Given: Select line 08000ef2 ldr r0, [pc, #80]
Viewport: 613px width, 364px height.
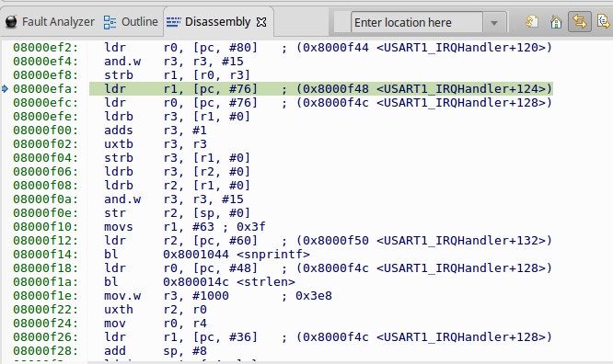Looking at the screenshot, I should tap(282, 48).
